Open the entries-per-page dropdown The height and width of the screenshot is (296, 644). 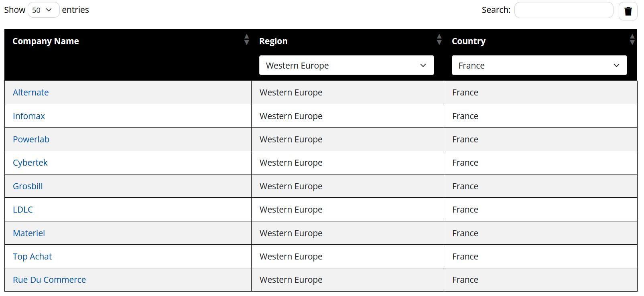[43, 10]
